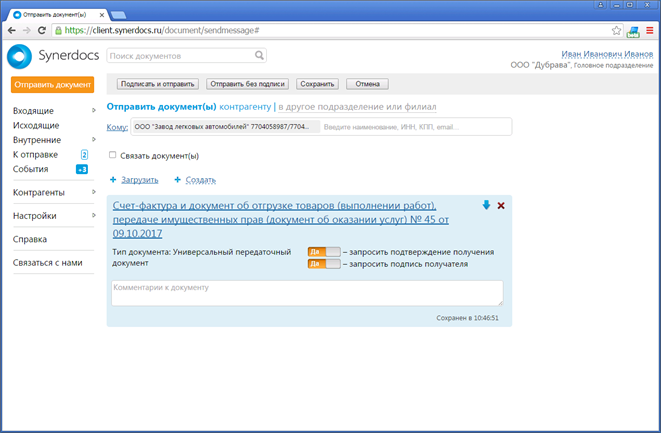Open 'К отправке' in the sidebar
661x433 pixels.
tap(35, 155)
